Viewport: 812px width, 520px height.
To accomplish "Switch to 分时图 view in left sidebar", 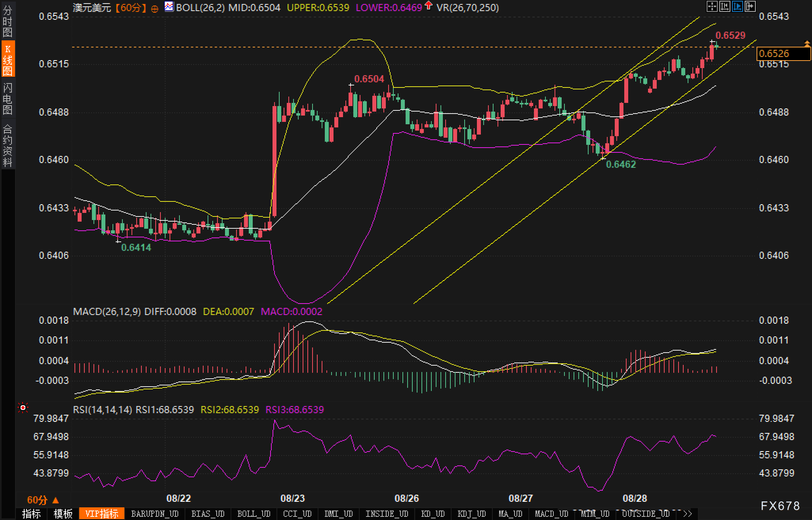I will click(8, 21).
